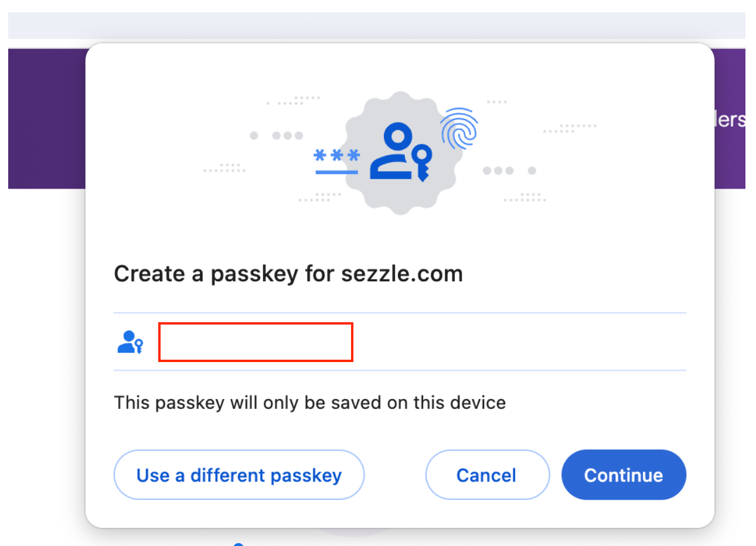
Task: Click the blue underline beneath the asterisks
Action: click(x=336, y=172)
